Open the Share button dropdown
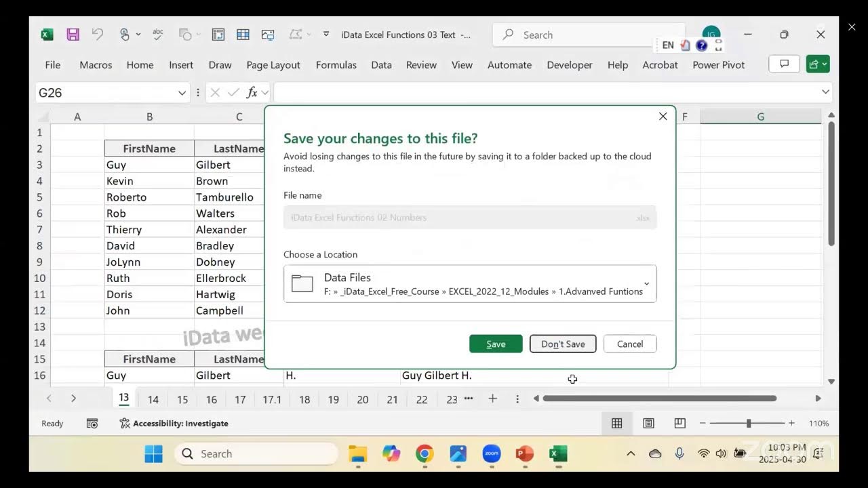Image resolution: width=868 pixels, height=488 pixels. pyautogui.click(x=818, y=64)
